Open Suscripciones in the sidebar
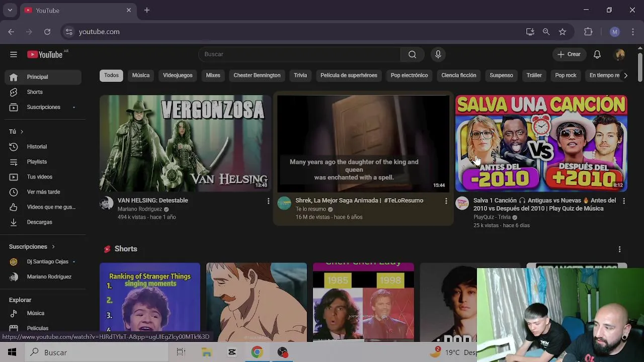Viewport: 644px width, 362px height. (43, 107)
